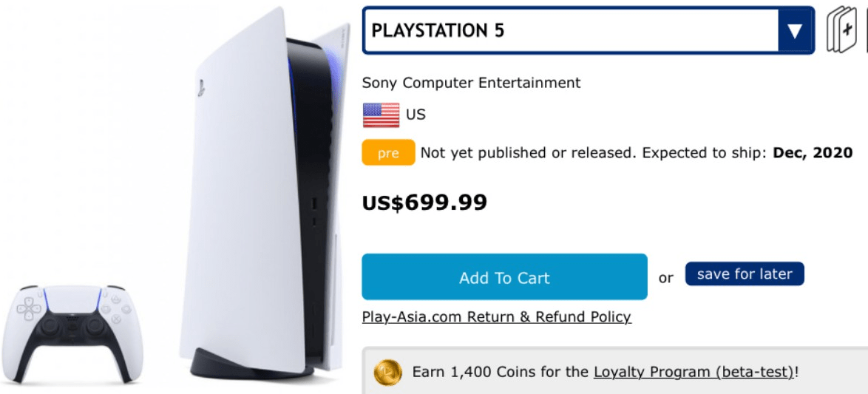Click the "US" region label beside the flag
868x394 pixels.
click(x=416, y=115)
